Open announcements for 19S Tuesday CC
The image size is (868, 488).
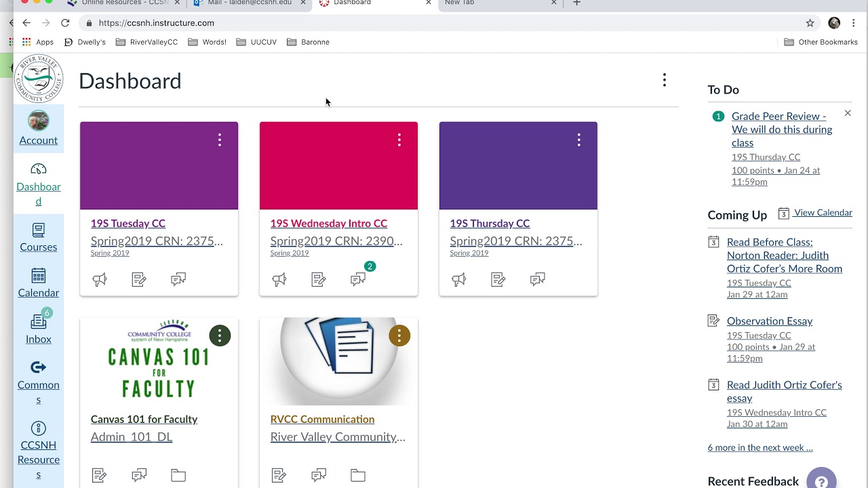(100, 279)
